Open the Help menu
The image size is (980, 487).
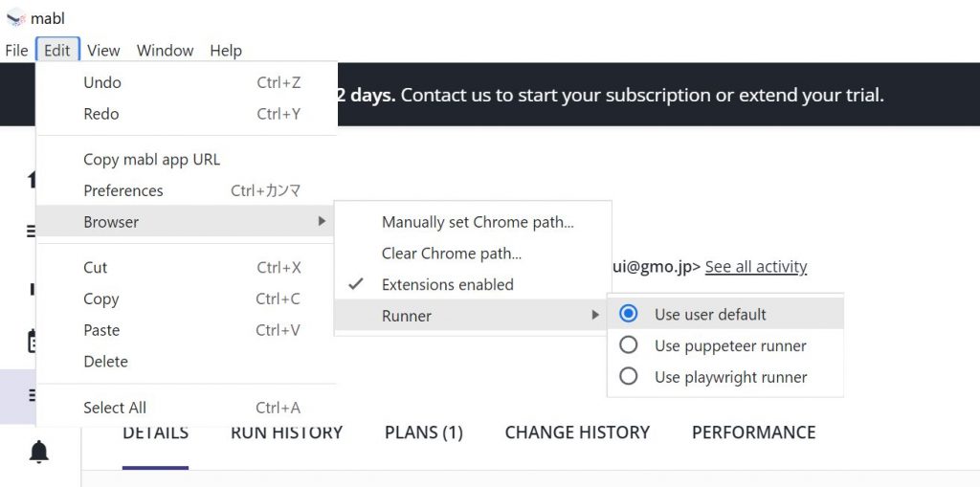(x=226, y=50)
